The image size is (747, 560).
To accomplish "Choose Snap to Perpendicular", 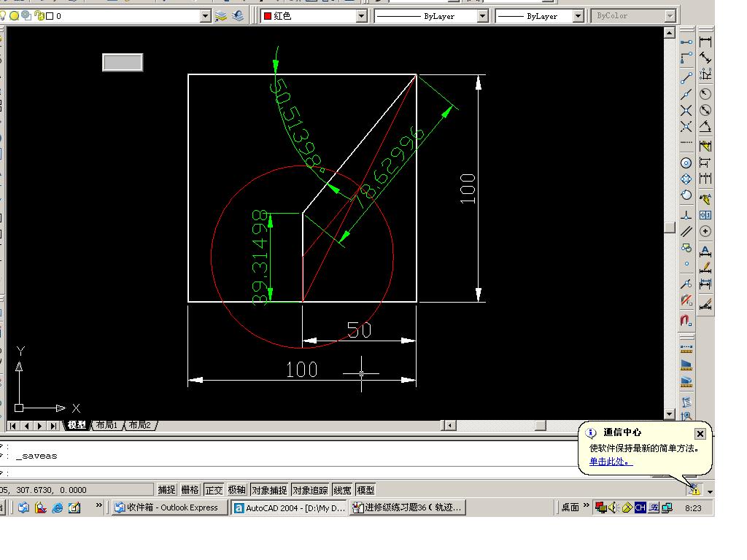I will pyautogui.click(x=686, y=215).
